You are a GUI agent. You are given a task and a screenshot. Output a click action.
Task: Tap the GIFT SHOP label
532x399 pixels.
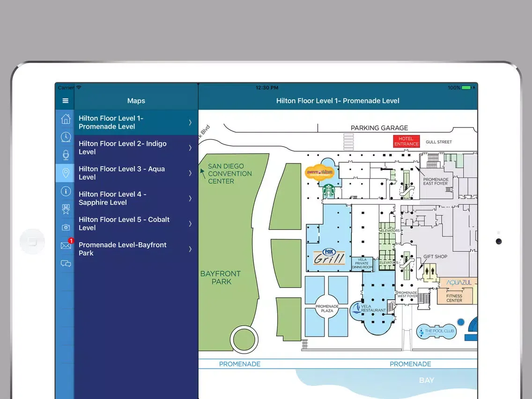pos(436,257)
